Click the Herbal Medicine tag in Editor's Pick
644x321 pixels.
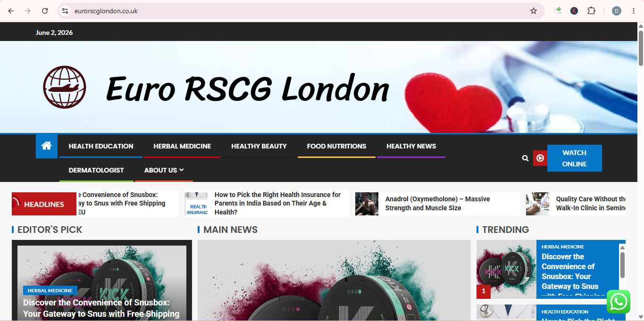(x=50, y=290)
